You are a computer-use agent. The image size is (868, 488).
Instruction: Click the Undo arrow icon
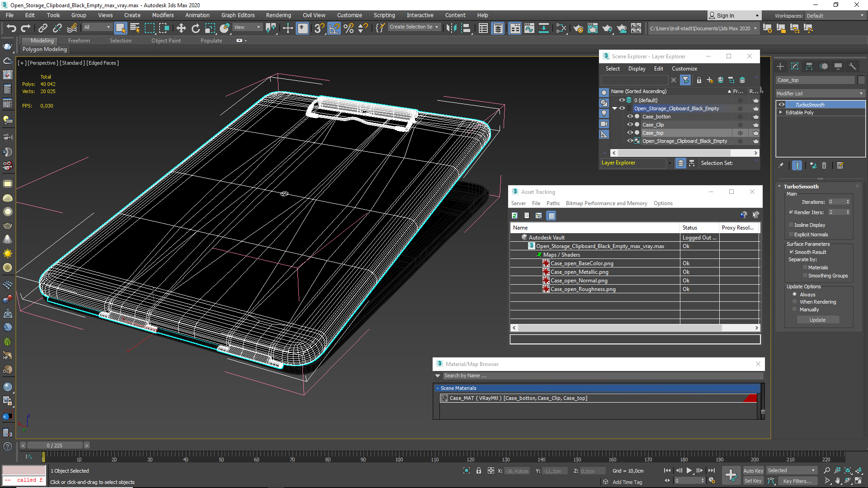11,28
